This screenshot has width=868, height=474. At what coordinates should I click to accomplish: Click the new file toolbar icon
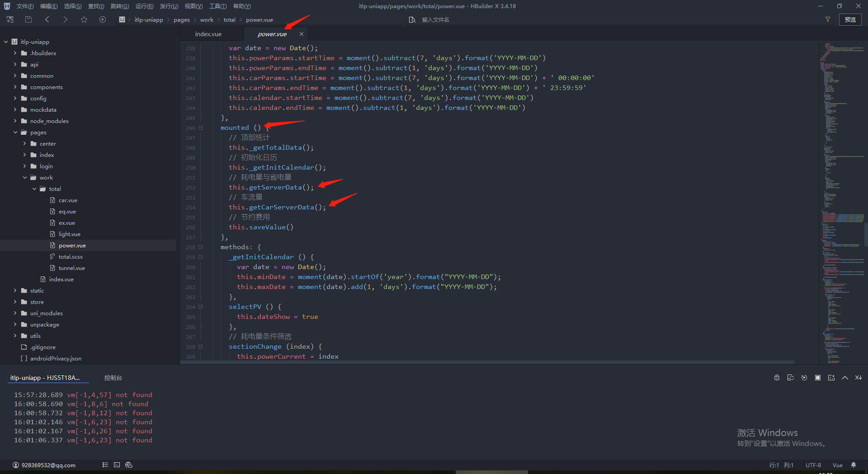coord(10,19)
